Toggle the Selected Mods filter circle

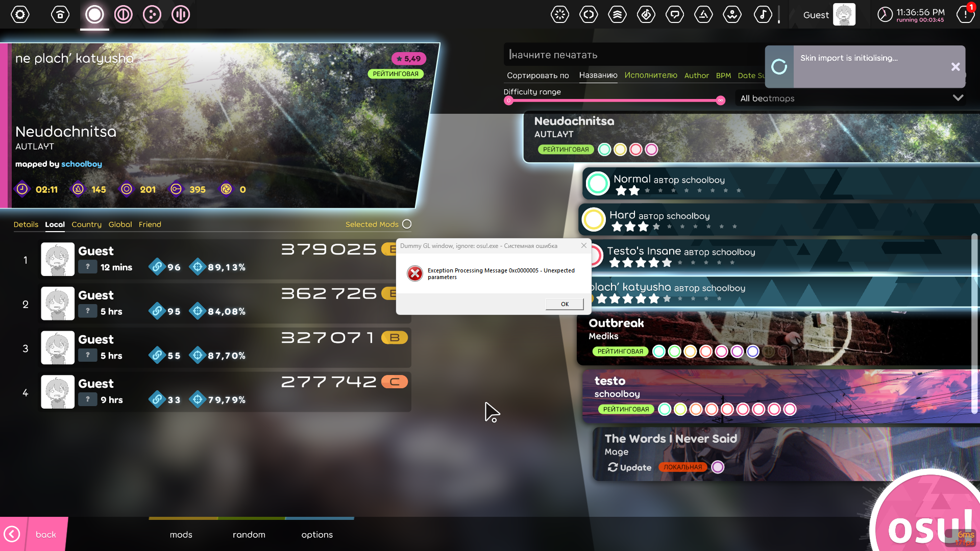[407, 224]
